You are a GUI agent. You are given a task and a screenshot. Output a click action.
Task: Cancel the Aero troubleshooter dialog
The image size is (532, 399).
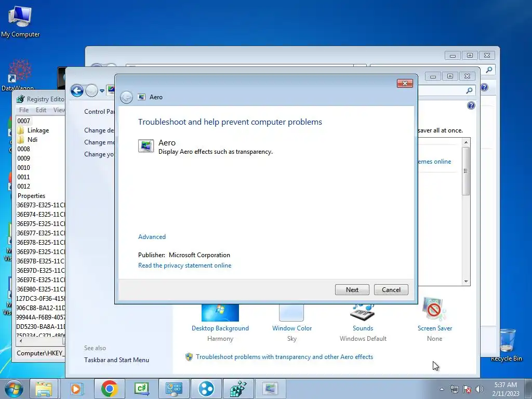pos(391,290)
